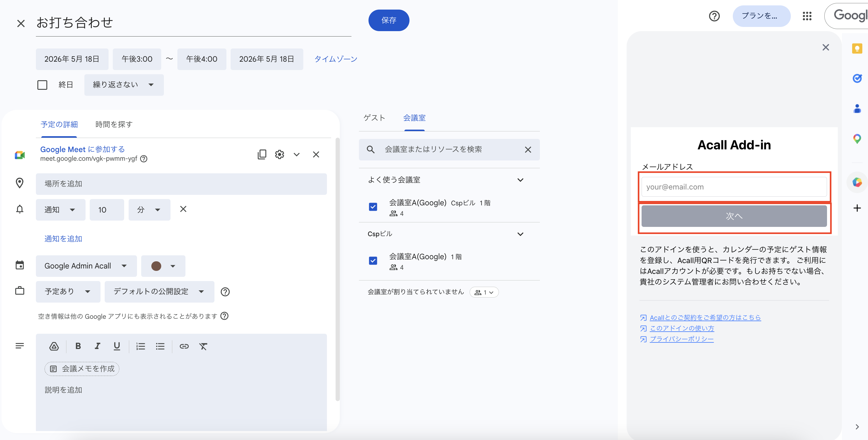Toggle the all-day 終日 checkbox

[42, 85]
